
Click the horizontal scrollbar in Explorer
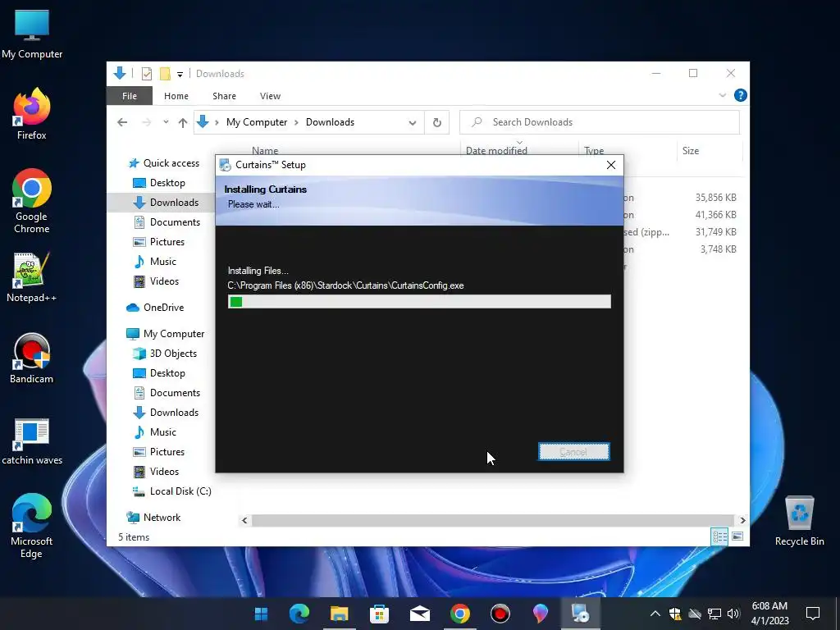tap(492, 520)
